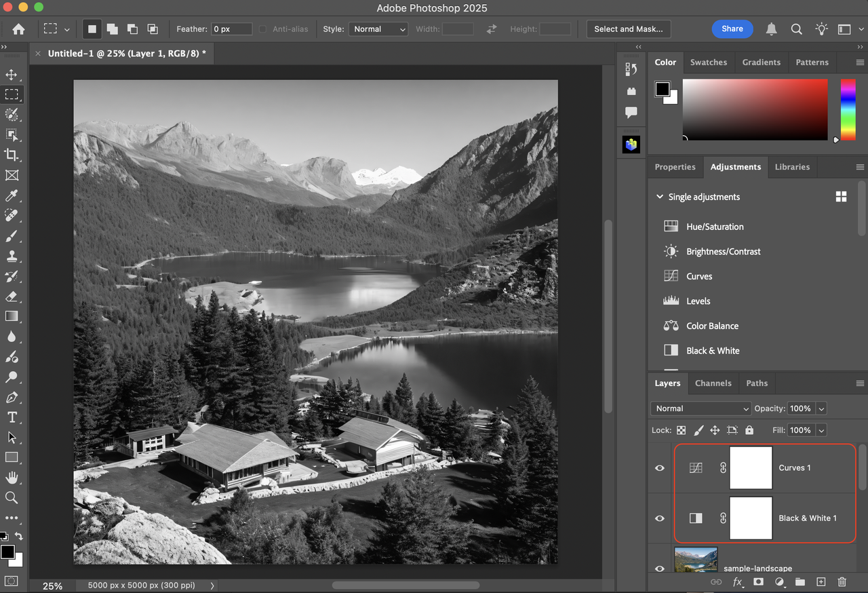Screen dimensions: 868x593
Task: Open the layer blend mode Normal dropdown
Action: [x=701, y=408]
